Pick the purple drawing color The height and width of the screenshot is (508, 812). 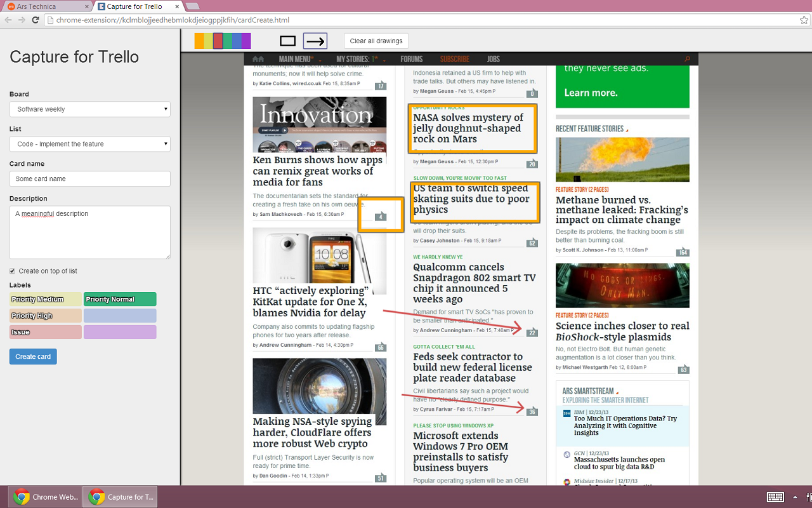pos(246,41)
